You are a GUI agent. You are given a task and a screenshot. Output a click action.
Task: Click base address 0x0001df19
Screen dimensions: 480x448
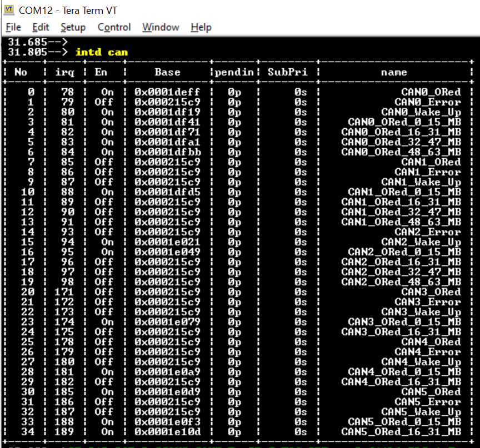pyautogui.click(x=167, y=112)
